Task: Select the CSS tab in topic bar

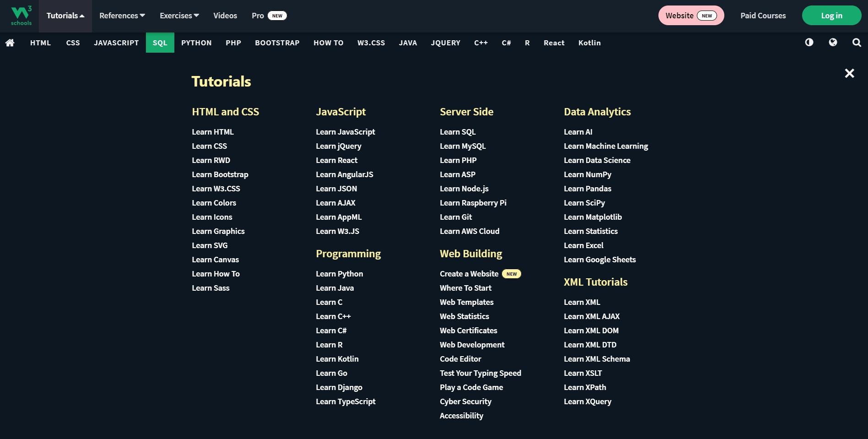Action: [x=73, y=43]
